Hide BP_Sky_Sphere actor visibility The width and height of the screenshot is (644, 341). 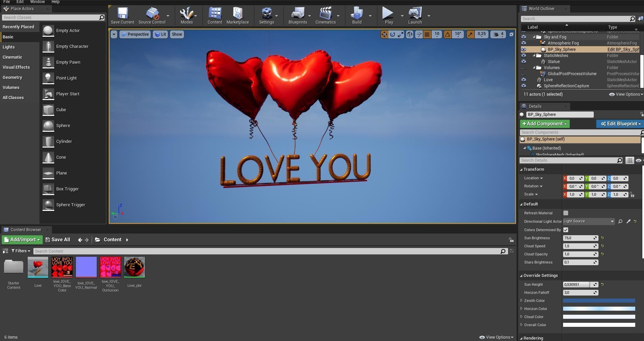tap(524, 50)
